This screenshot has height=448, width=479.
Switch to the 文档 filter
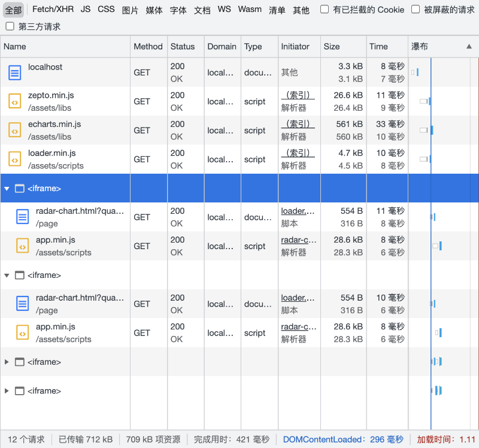(202, 10)
